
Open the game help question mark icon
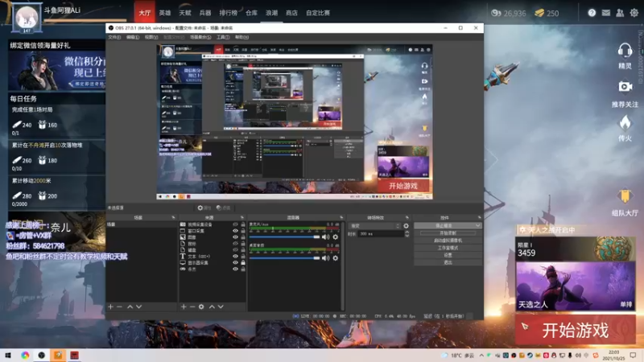coord(592,13)
